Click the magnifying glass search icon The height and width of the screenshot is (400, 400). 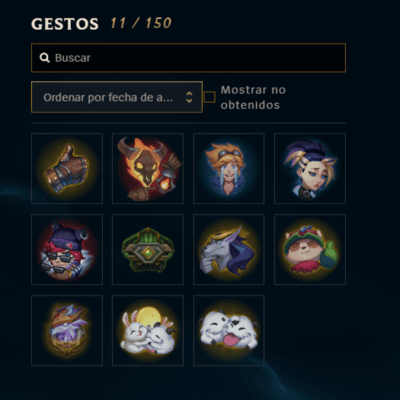45,58
